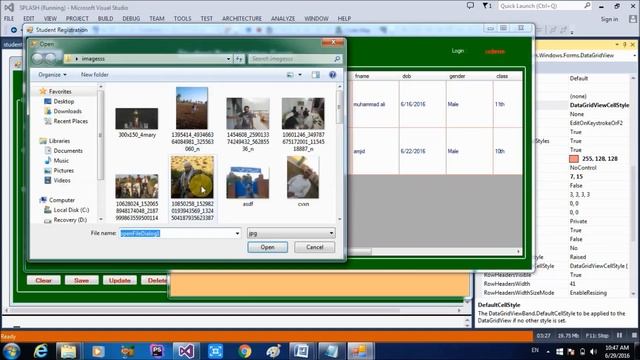Image resolution: width=640 pixels, height=360 pixels.
Task: Click the change view icon in Open dialog
Action: point(290,75)
